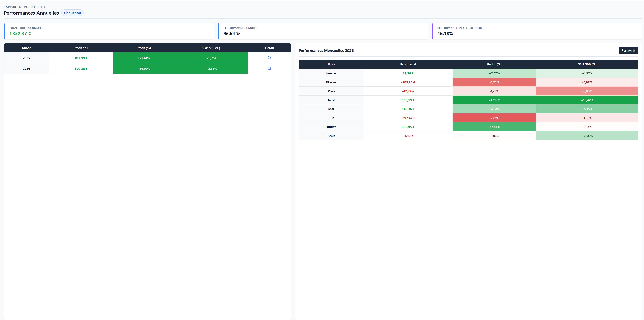The width and height of the screenshot is (644, 320).
Task: Click the monthly Profit (%) header
Action: pyautogui.click(x=494, y=64)
